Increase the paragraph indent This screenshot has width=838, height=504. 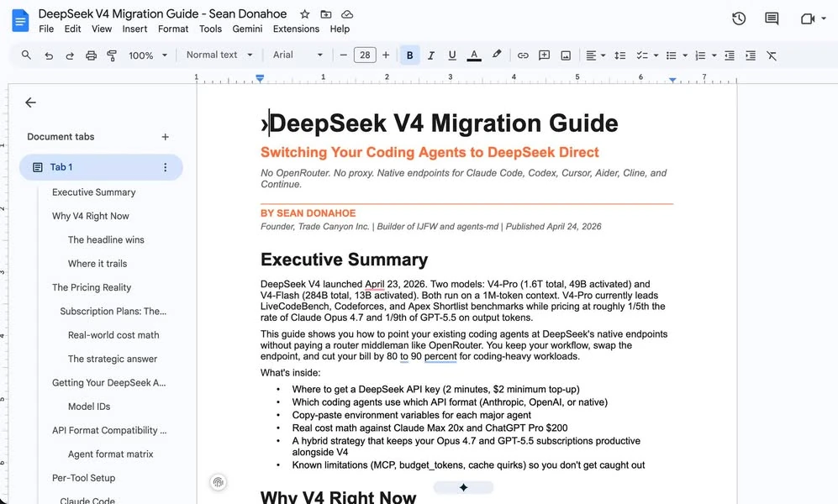[751, 55]
